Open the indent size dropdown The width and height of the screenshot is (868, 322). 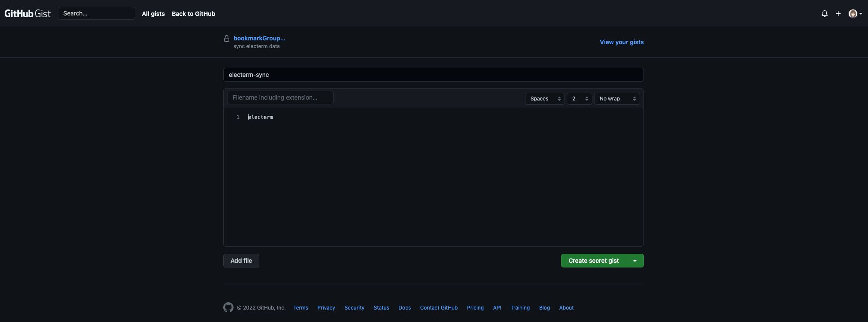click(579, 99)
